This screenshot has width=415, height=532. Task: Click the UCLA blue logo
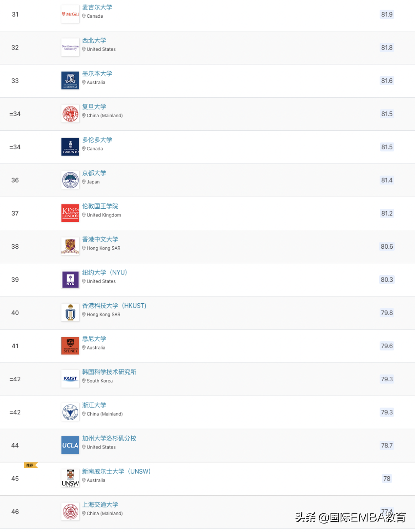70,446
